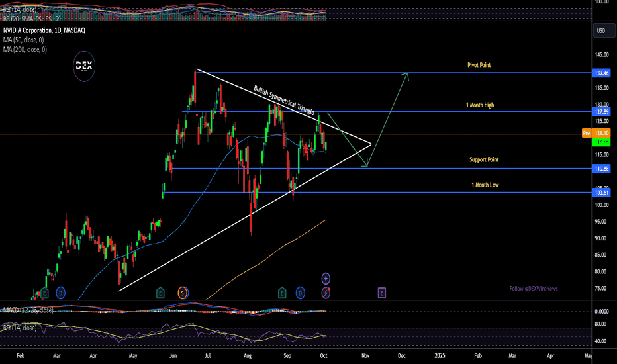
Task: Select the 1 Month Low text annotation
Action: pos(485,185)
